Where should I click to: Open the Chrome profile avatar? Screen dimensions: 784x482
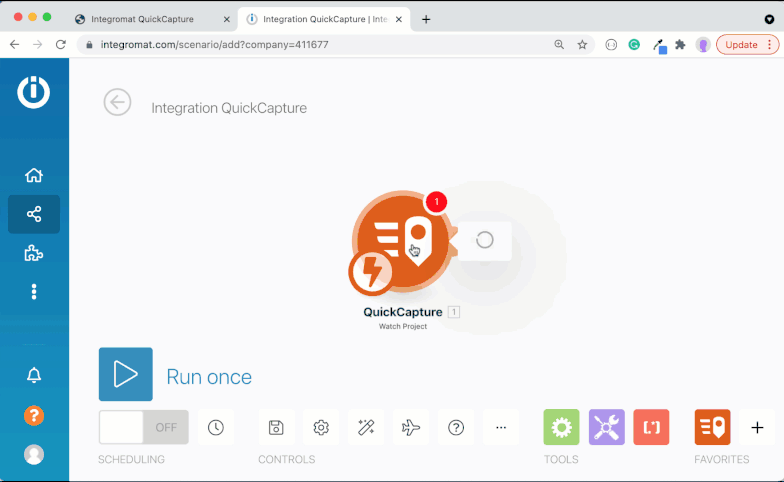coord(703,45)
